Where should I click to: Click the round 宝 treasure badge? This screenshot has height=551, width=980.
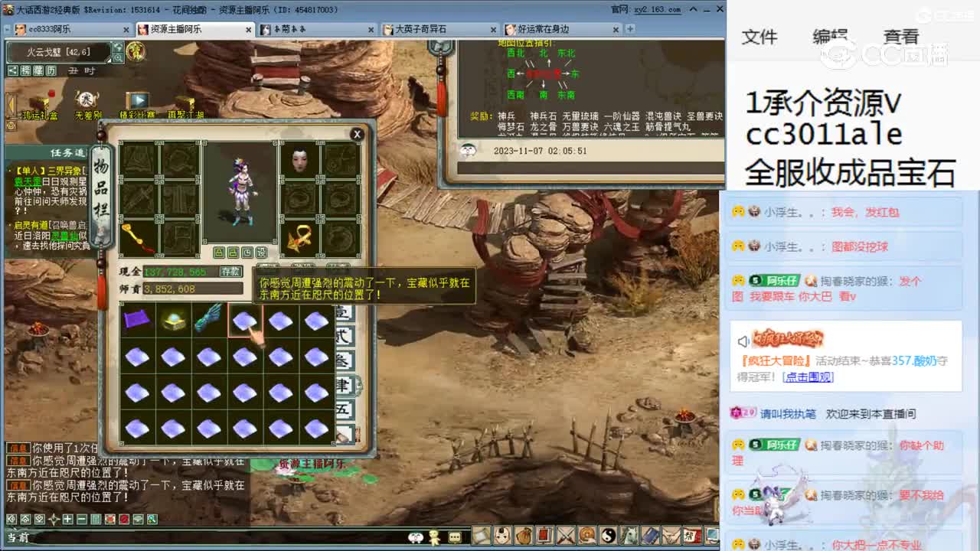pos(136,52)
